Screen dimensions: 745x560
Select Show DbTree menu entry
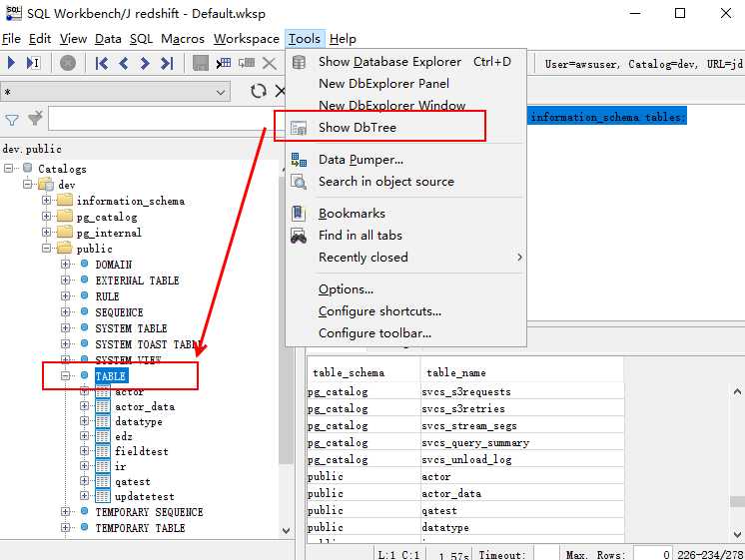405,128
